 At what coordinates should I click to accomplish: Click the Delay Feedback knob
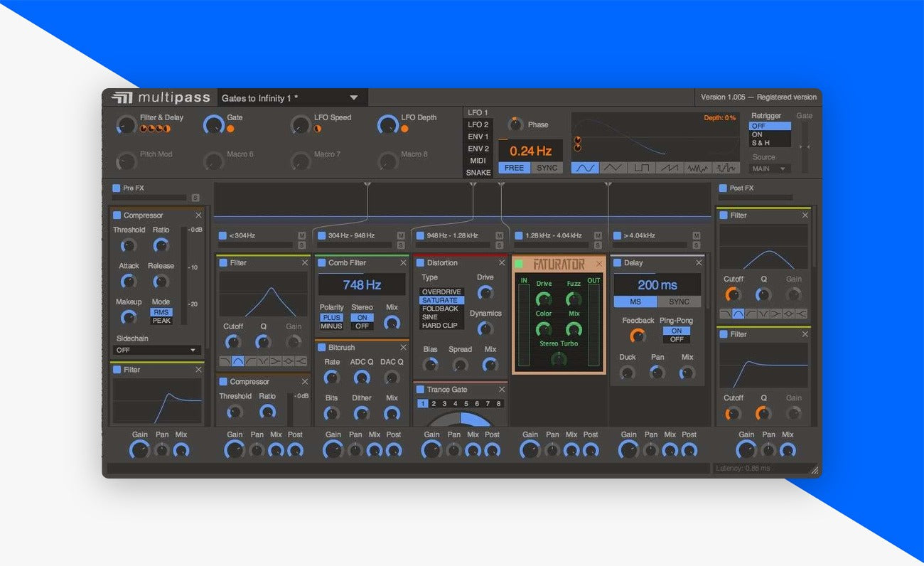click(x=638, y=336)
